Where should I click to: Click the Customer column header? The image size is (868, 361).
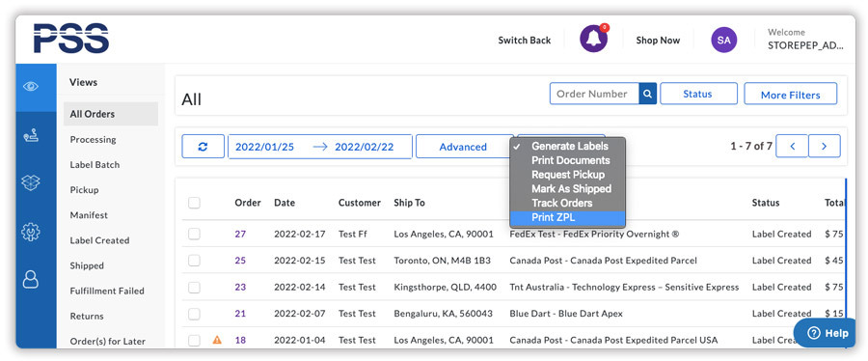(360, 203)
